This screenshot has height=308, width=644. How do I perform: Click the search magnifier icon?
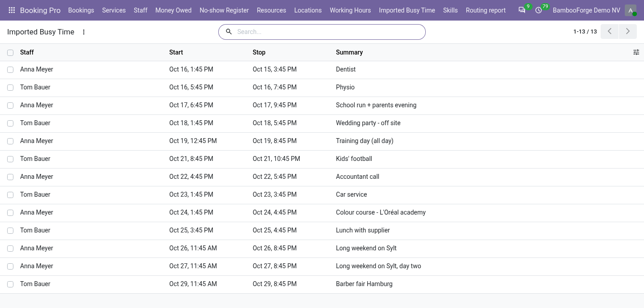click(x=229, y=32)
